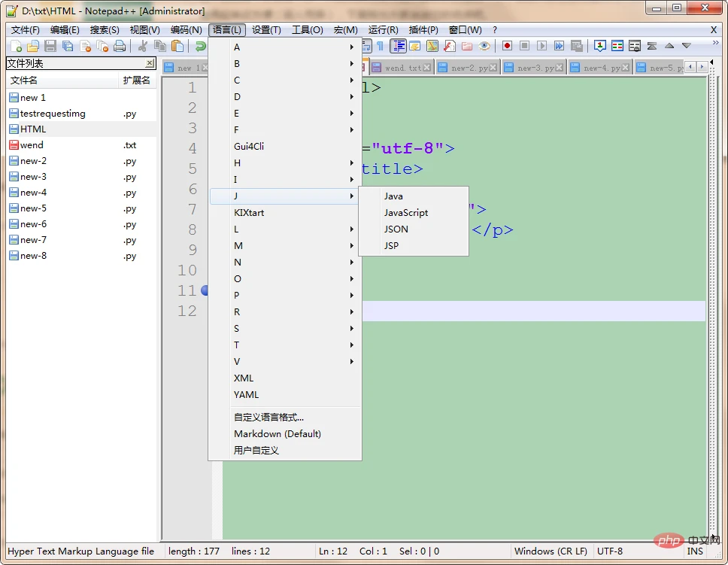
Task: Choose JSON in the language submenu
Action: click(396, 229)
